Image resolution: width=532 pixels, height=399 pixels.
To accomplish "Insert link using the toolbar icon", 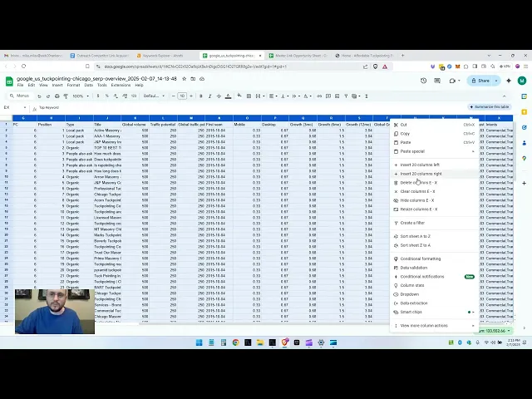I will (x=319, y=96).
